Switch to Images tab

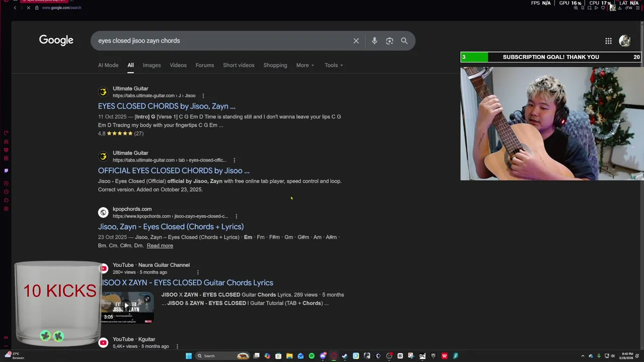click(x=151, y=65)
